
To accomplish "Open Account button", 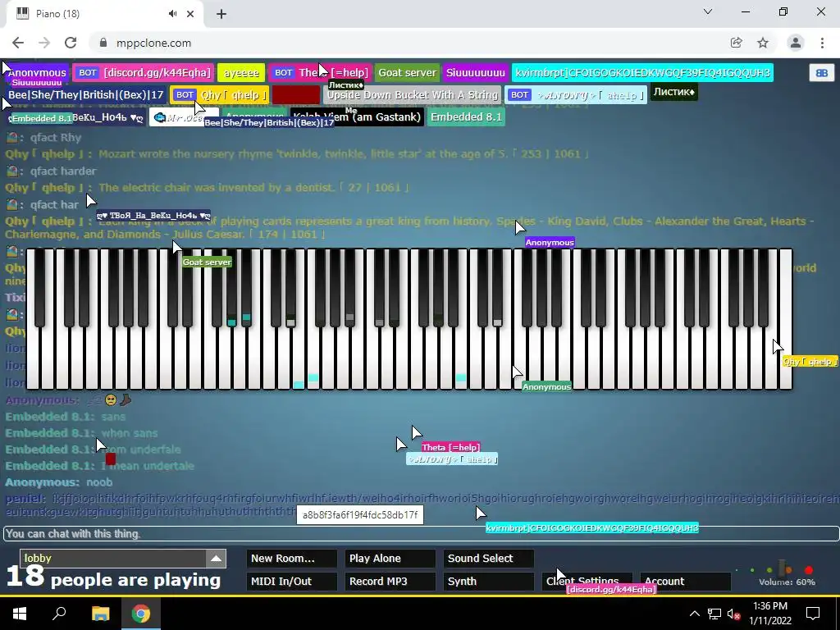I will coord(685,582).
